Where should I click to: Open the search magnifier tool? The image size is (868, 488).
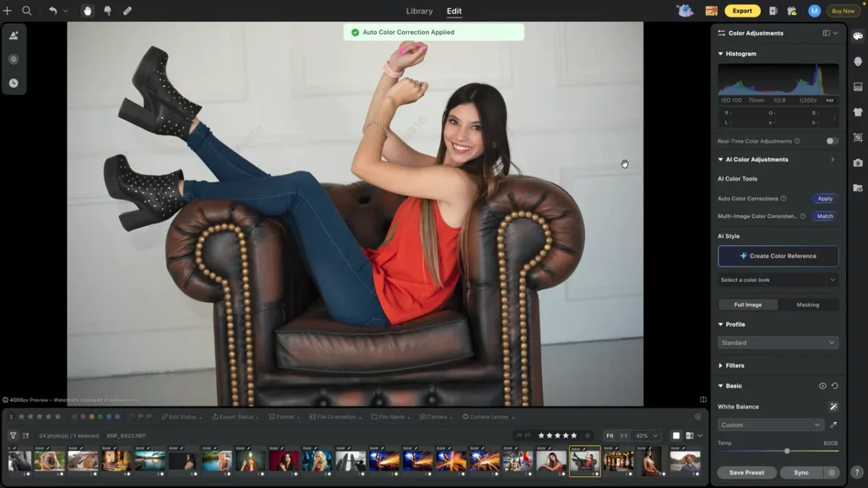[x=27, y=11]
